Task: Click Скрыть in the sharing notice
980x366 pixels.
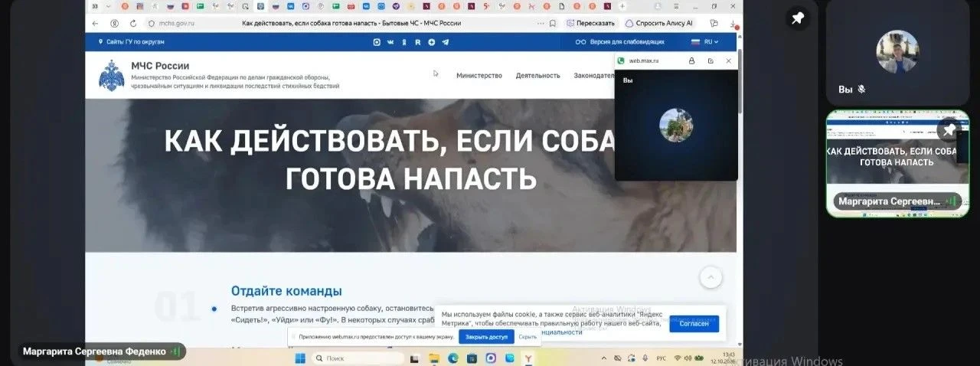Action: click(x=528, y=337)
